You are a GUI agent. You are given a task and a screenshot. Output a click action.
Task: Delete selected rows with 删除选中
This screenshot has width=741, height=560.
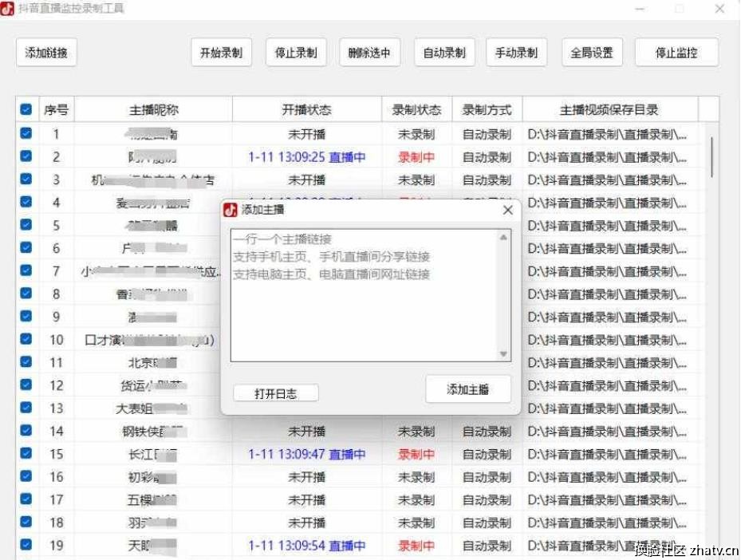(369, 53)
